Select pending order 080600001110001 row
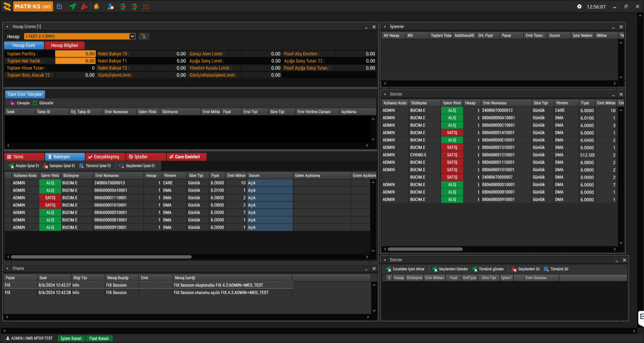 [x=187, y=198]
